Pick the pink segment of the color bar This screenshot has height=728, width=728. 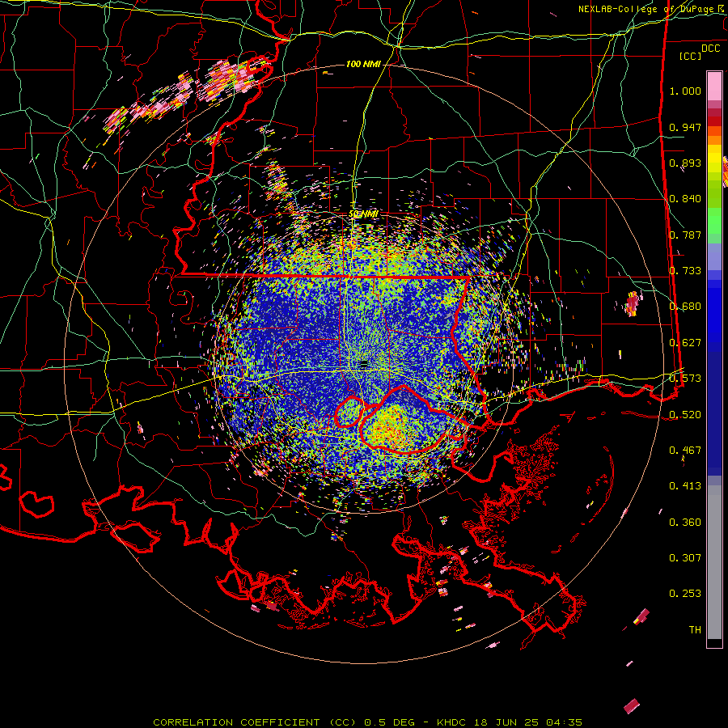[x=714, y=86]
